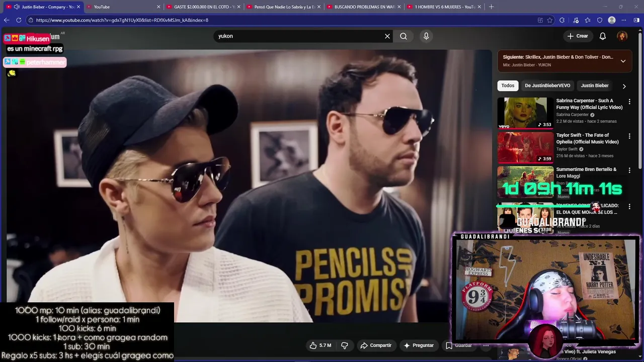Image resolution: width=644 pixels, height=362 pixels.
Task: Open more actions three-dot menu below video
Action: [486, 345]
